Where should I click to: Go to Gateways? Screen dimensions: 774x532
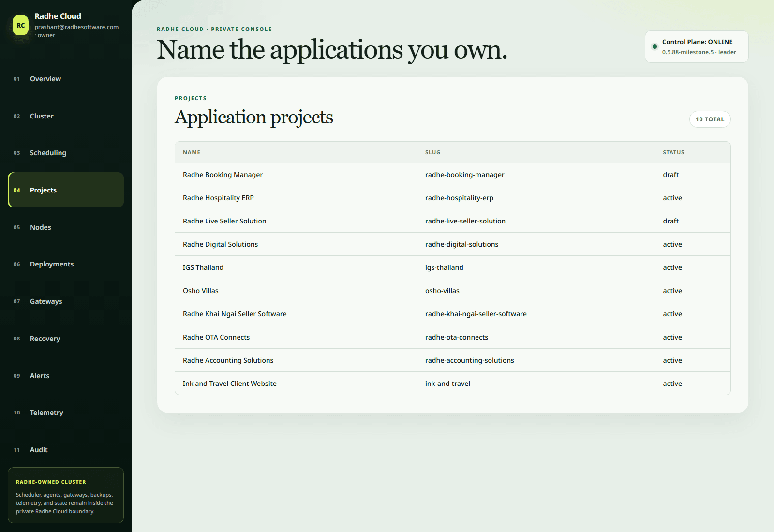[x=66, y=301]
